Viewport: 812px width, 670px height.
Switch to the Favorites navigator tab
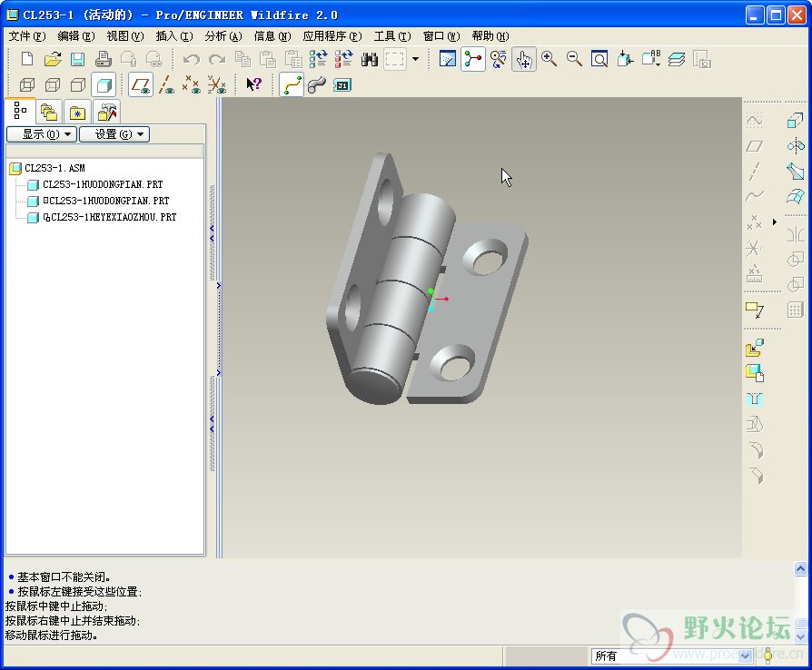[77, 112]
